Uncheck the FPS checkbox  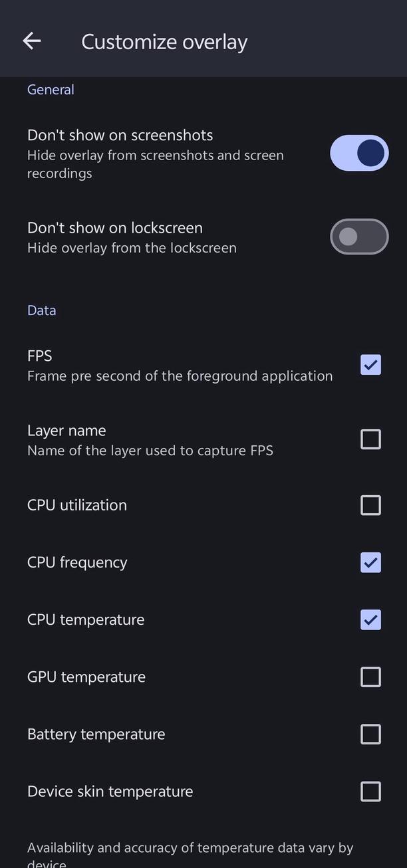coord(370,364)
